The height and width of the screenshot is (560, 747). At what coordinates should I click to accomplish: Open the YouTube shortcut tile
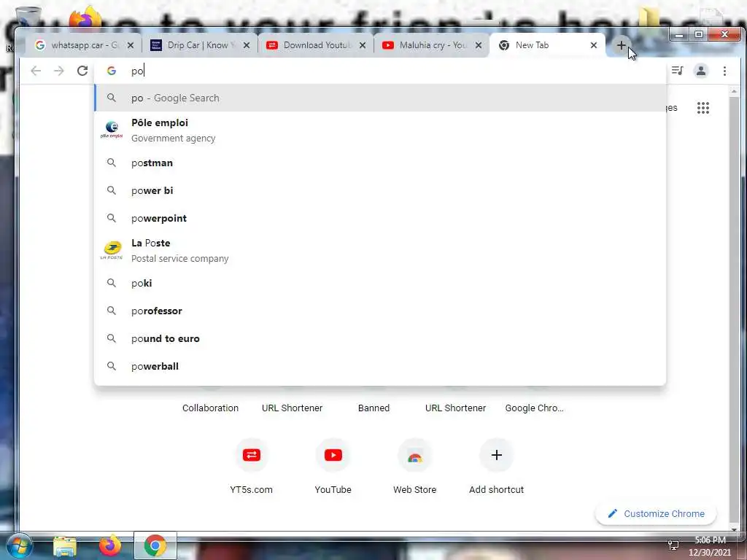[x=333, y=467]
